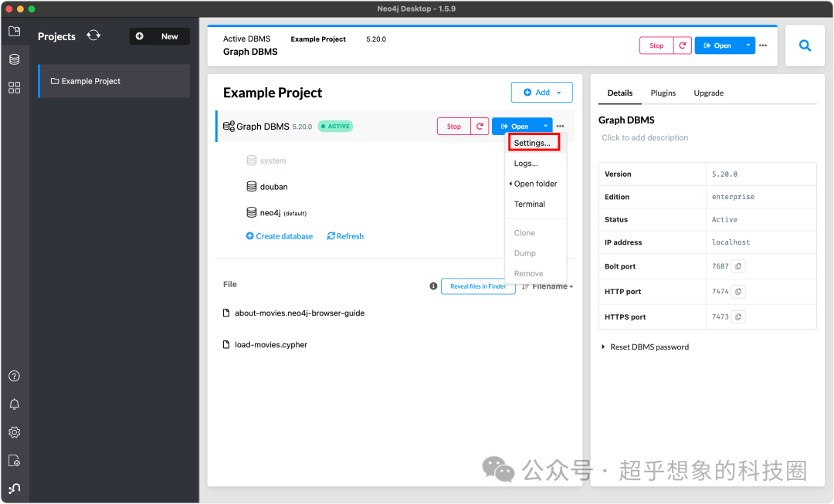Click the search magnifier icon

click(805, 46)
